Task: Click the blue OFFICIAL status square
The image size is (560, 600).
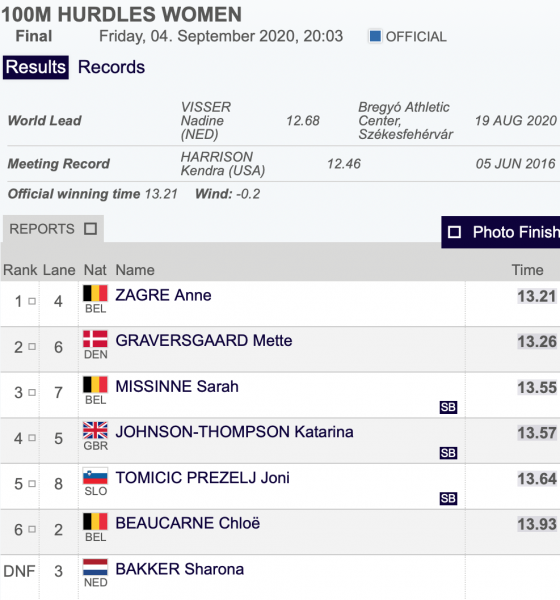Action: [375, 36]
